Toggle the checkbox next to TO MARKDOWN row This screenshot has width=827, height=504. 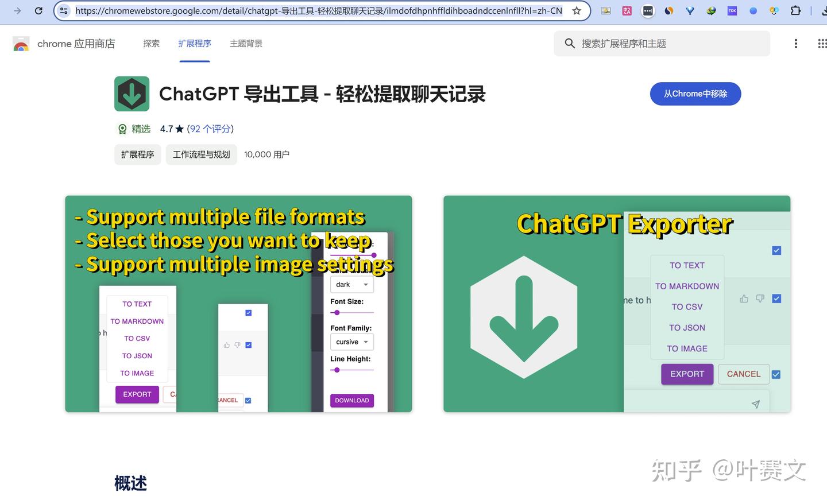(776, 298)
